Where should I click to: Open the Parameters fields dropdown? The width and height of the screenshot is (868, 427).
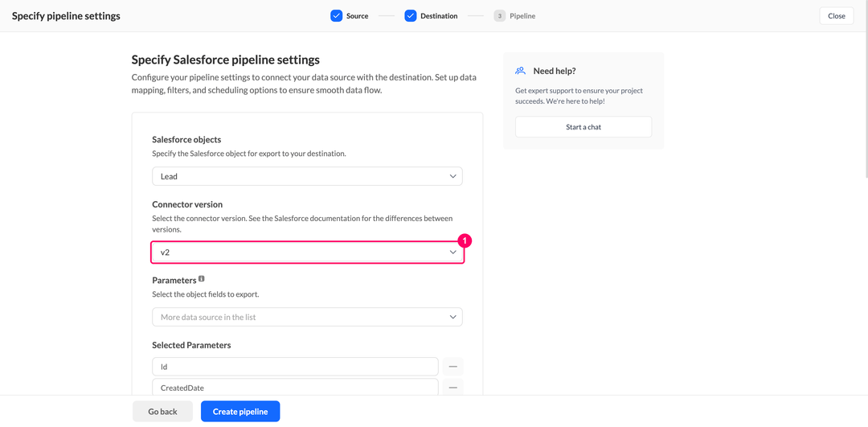point(307,318)
